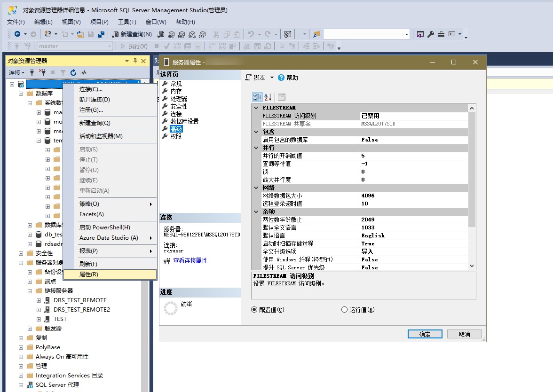Choose 属性(R) in context menu
Screen dimensions: 553x392
pos(110,274)
